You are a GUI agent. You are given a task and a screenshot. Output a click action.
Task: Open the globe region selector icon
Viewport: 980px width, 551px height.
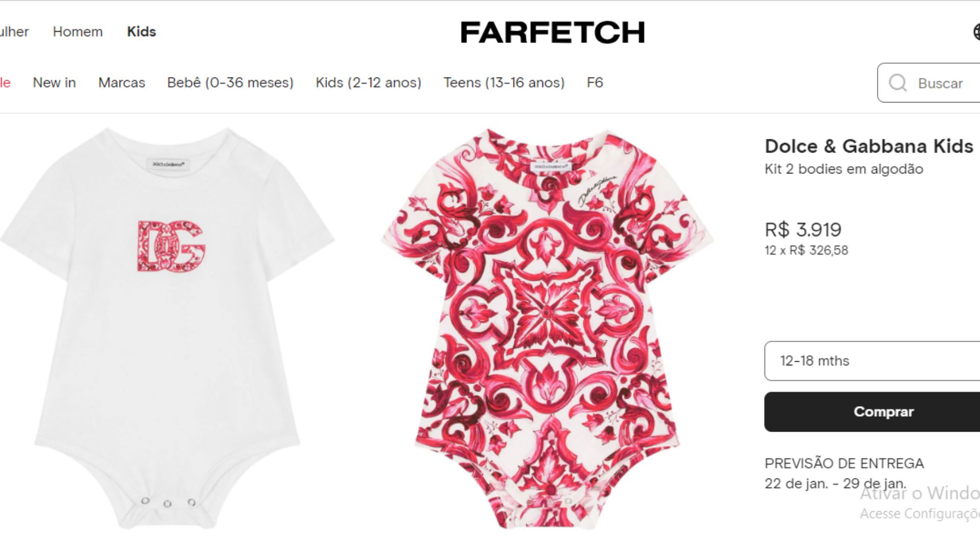click(x=976, y=32)
